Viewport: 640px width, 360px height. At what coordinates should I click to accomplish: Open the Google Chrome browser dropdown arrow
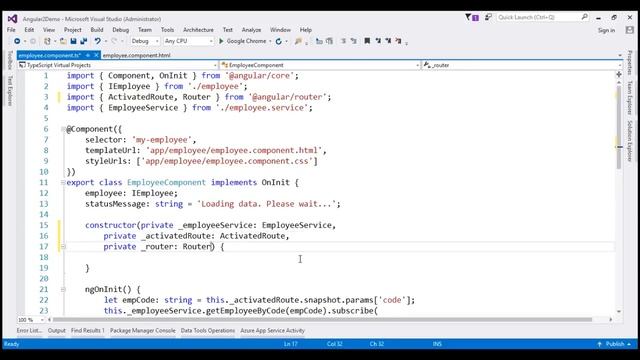click(x=270, y=41)
